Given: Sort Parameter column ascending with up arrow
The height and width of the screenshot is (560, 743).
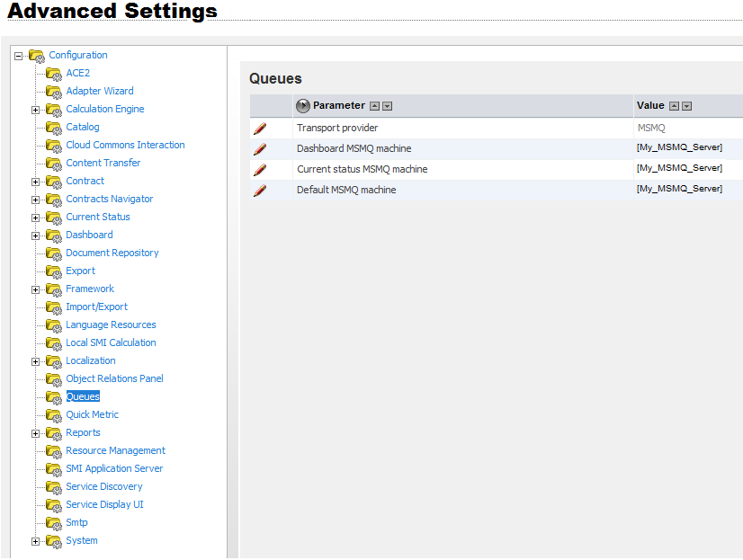Looking at the screenshot, I should click(x=375, y=106).
